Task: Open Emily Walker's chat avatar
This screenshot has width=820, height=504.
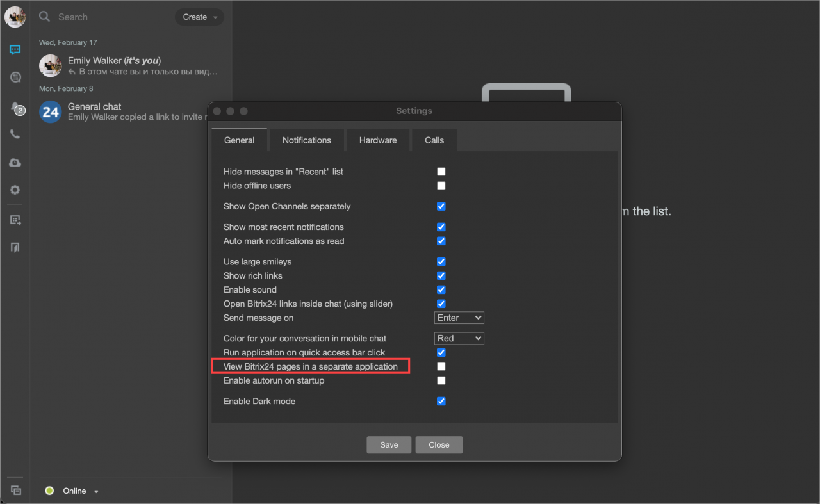Action: click(51, 65)
